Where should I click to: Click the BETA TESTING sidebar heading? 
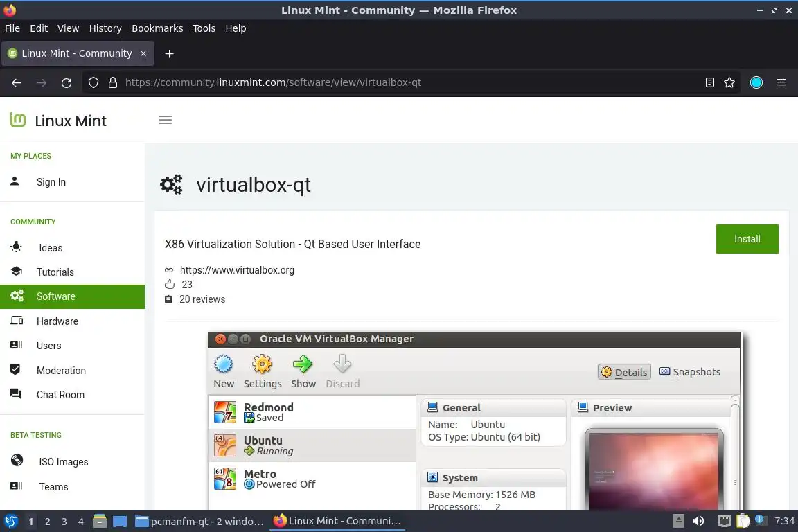click(x=35, y=435)
